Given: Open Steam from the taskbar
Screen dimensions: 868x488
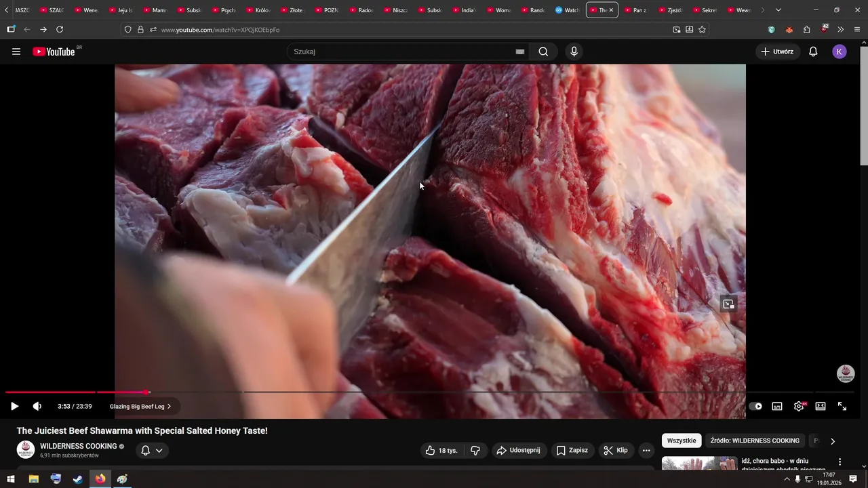Looking at the screenshot, I should pos(78,479).
